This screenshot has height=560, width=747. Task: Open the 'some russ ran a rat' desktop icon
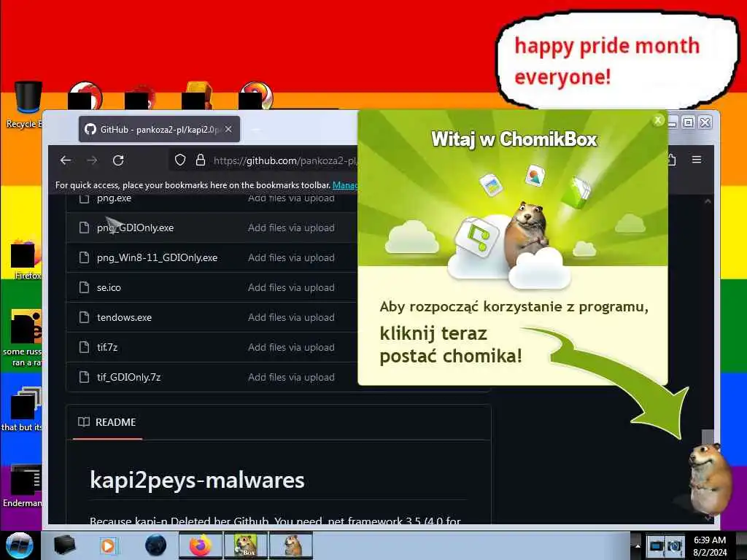(23, 338)
